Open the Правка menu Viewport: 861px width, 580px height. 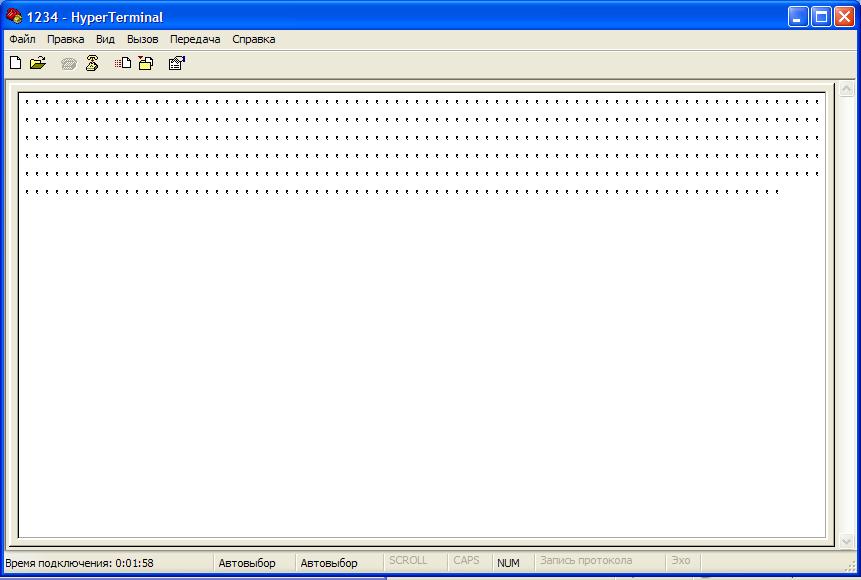66,39
